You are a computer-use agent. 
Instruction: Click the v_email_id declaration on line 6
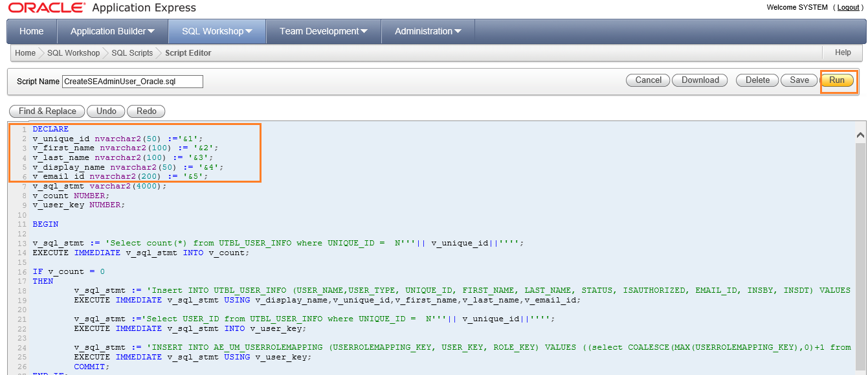120,176
